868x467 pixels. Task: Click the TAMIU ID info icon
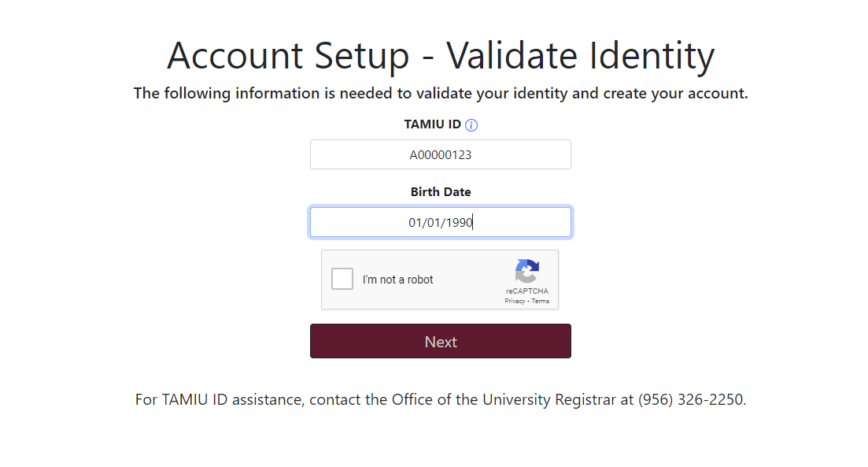tap(471, 125)
